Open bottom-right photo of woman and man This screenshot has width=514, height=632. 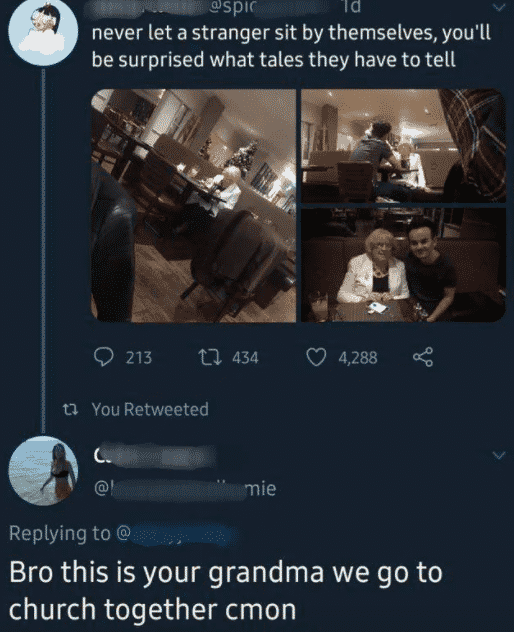404,265
